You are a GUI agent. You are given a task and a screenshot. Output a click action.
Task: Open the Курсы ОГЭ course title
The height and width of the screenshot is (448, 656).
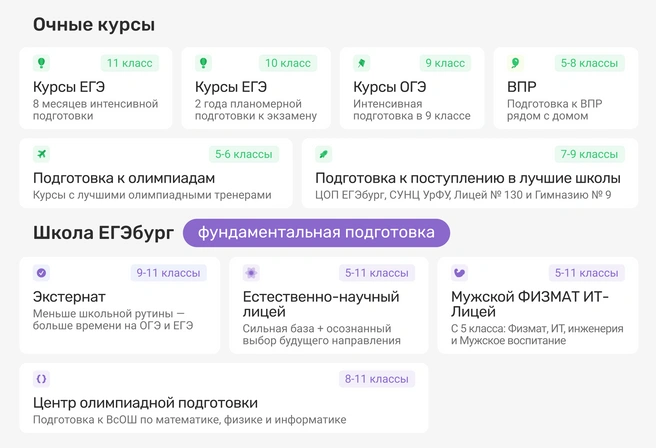(x=390, y=87)
